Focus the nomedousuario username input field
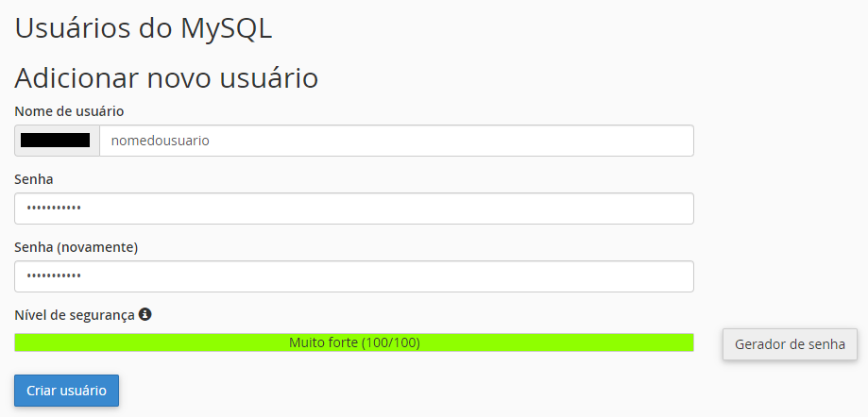Screen dimensions: 868x417 click(x=397, y=141)
